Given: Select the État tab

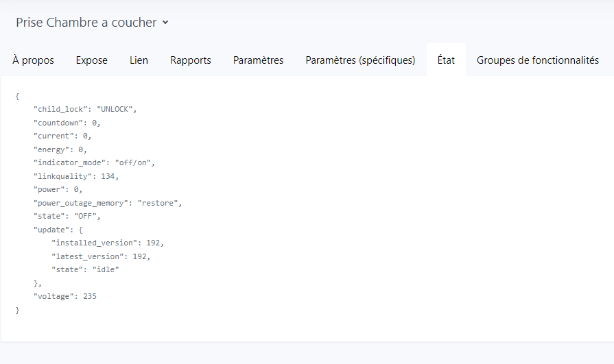Looking at the screenshot, I should pos(446,60).
